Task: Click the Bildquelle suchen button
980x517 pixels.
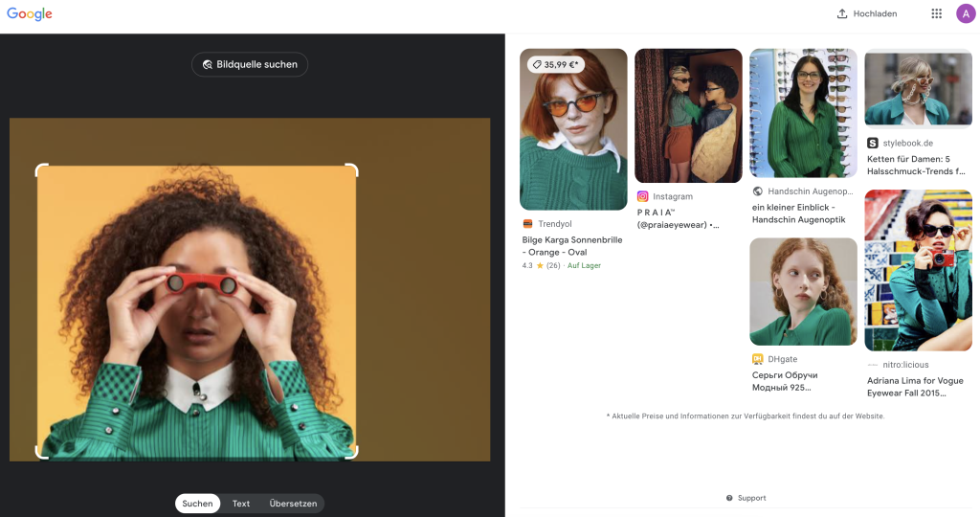Action: coord(250,64)
